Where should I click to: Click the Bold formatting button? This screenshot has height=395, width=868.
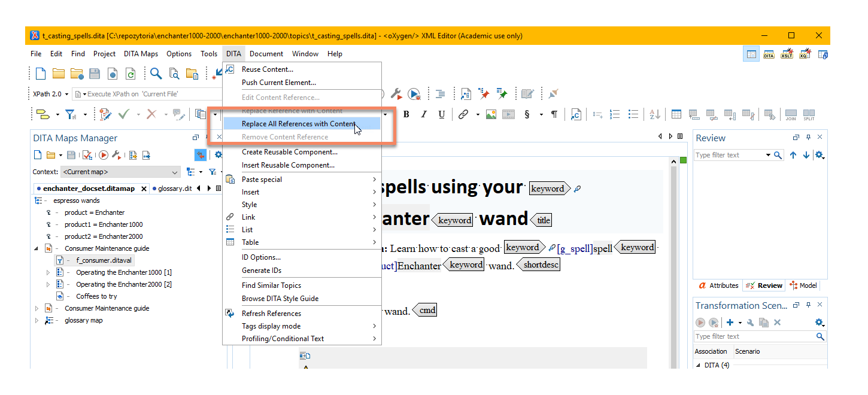click(x=406, y=114)
